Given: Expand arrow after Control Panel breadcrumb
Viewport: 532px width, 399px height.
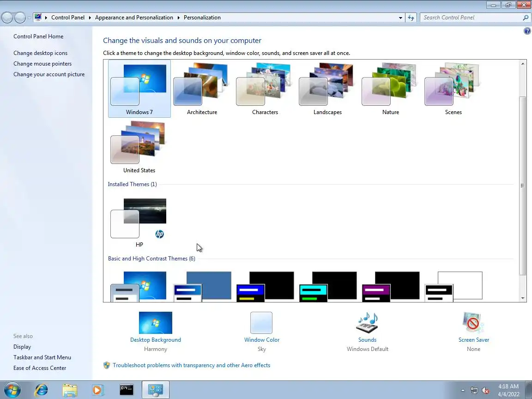Looking at the screenshot, I should (90, 18).
